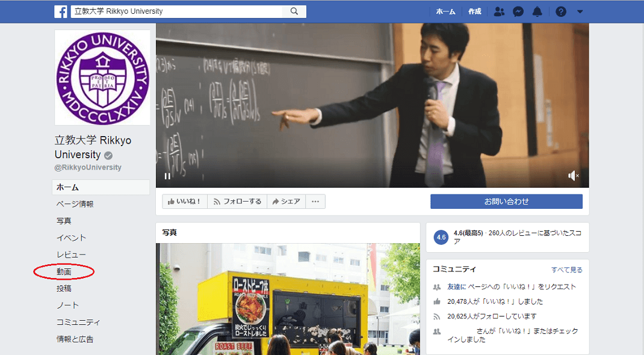Click the 20,478人が「いいね！」しました text

(495, 301)
